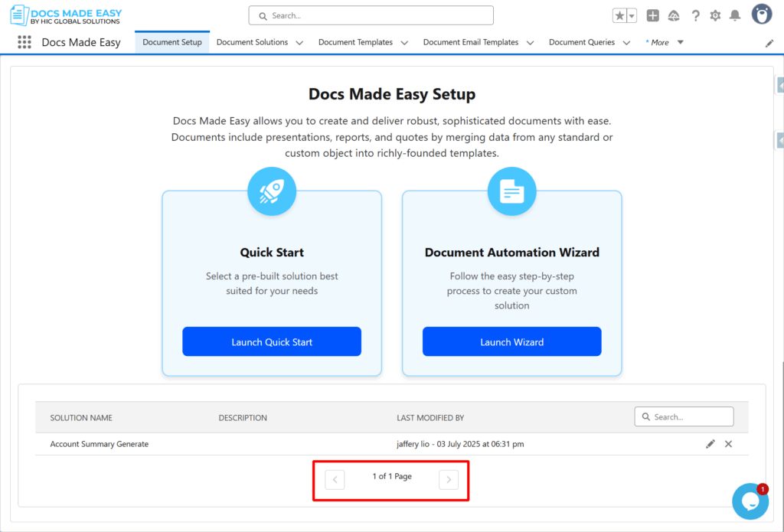This screenshot has width=784, height=532.
Task: Open the setup gear icon
Action: (715, 15)
